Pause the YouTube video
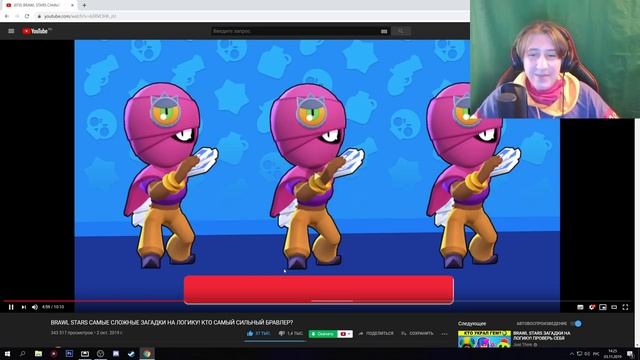640x360 pixels. click(x=11, y=307)
